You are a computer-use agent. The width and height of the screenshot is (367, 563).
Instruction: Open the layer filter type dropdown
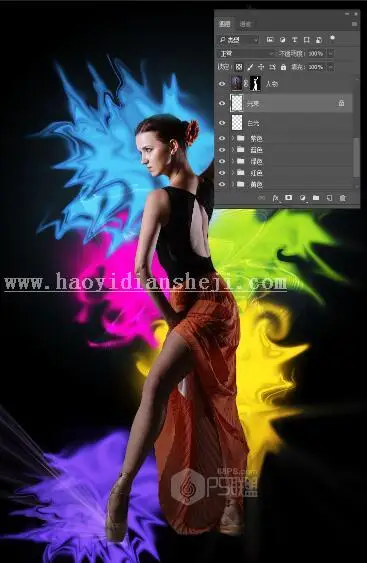238,40
